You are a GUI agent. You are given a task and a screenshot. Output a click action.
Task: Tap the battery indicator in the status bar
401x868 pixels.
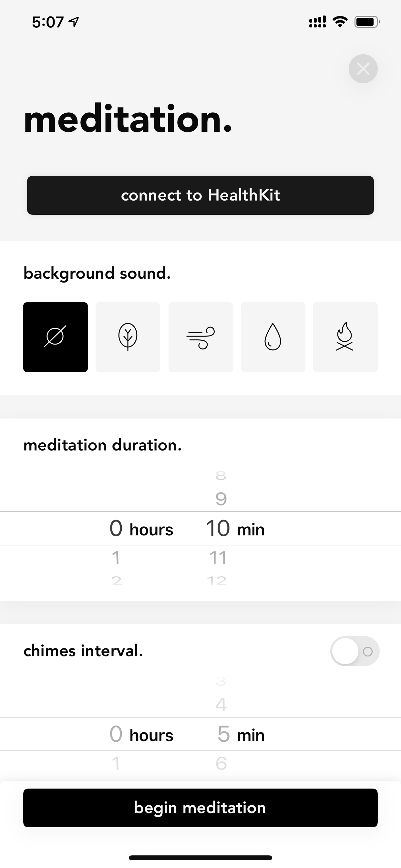coord(367,22)
